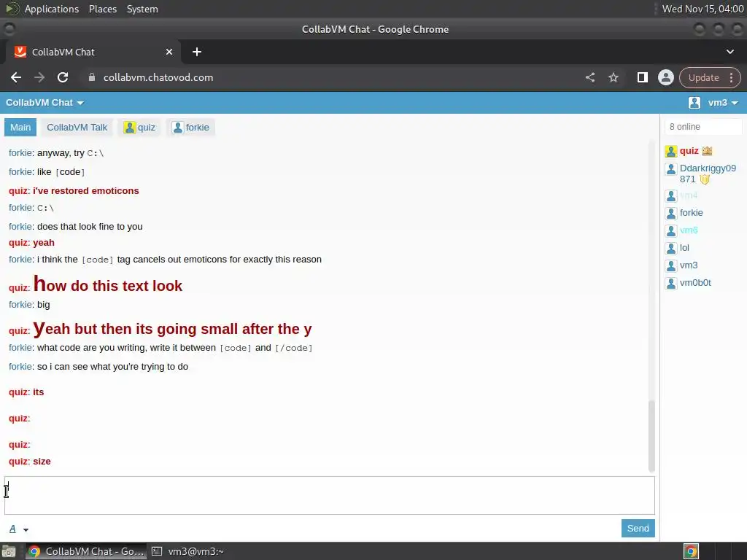The width and height of the screenshot is (747, 560).
Task: Open private chat tab with quiz
Action: click(x=139, y=128)
